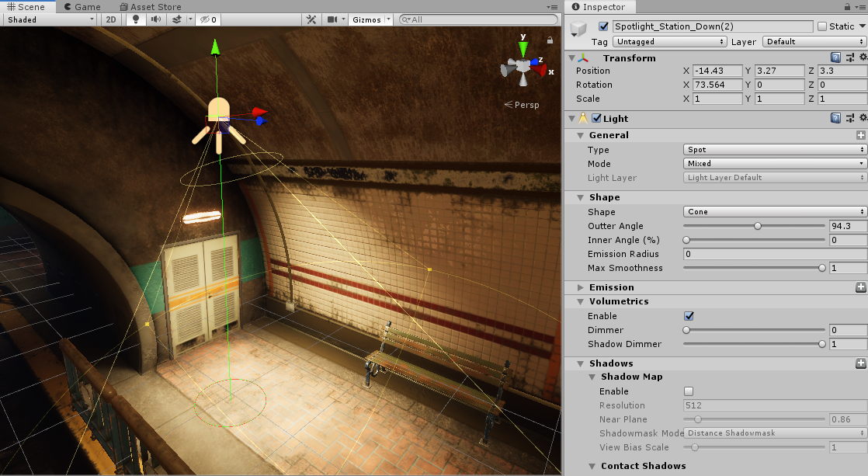868x476 pixels.
Task: Toggle 2D view mode
Action: [111, 19]
